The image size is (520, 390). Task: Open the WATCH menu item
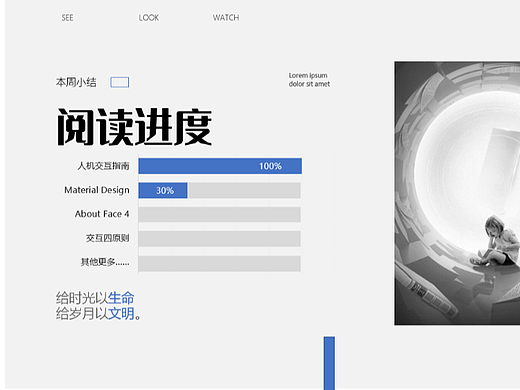click(x=226, y=18)
